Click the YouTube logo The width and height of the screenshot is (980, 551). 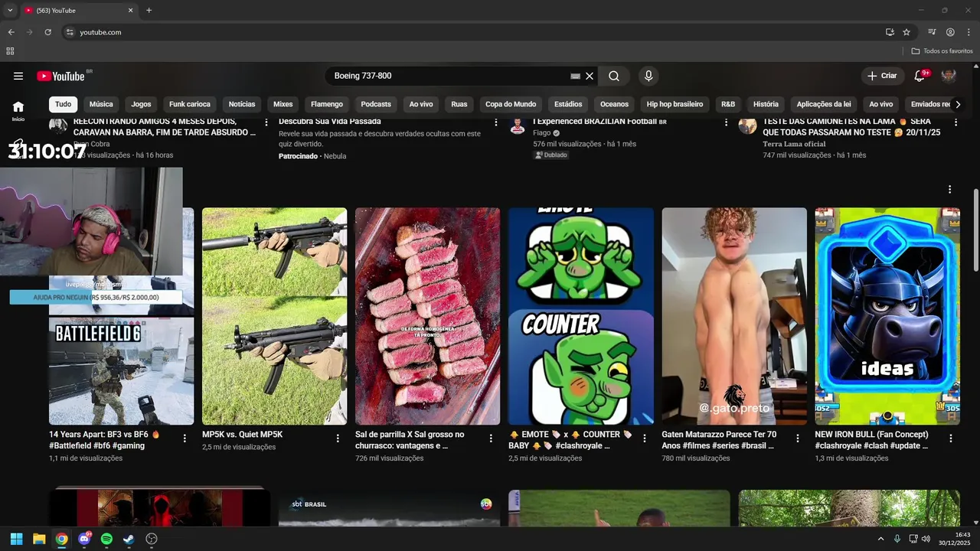tap(60, 76)
